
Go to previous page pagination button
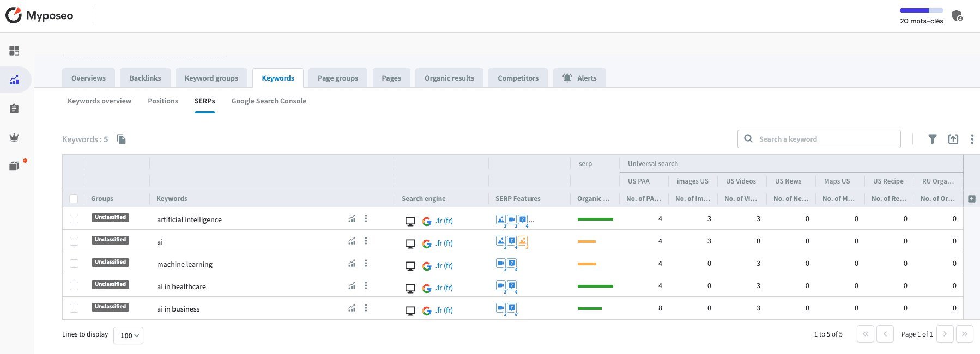click(x=885, y=334)
